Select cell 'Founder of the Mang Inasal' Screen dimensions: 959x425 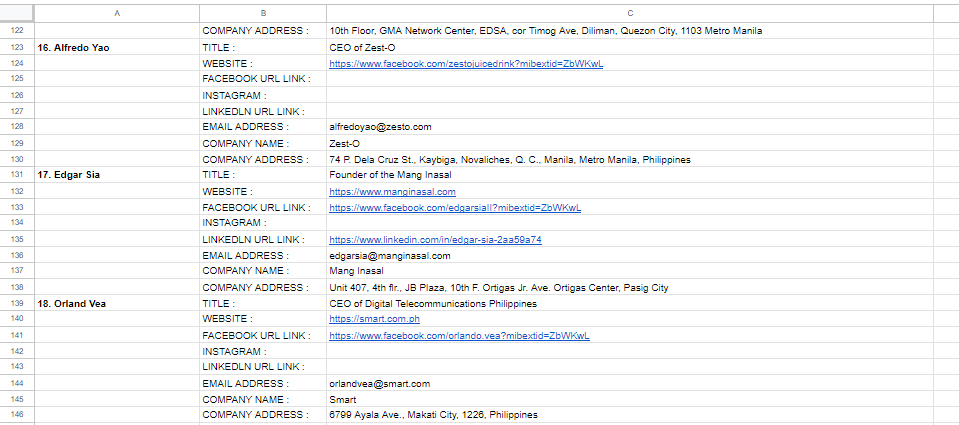(x=630, y=174)
